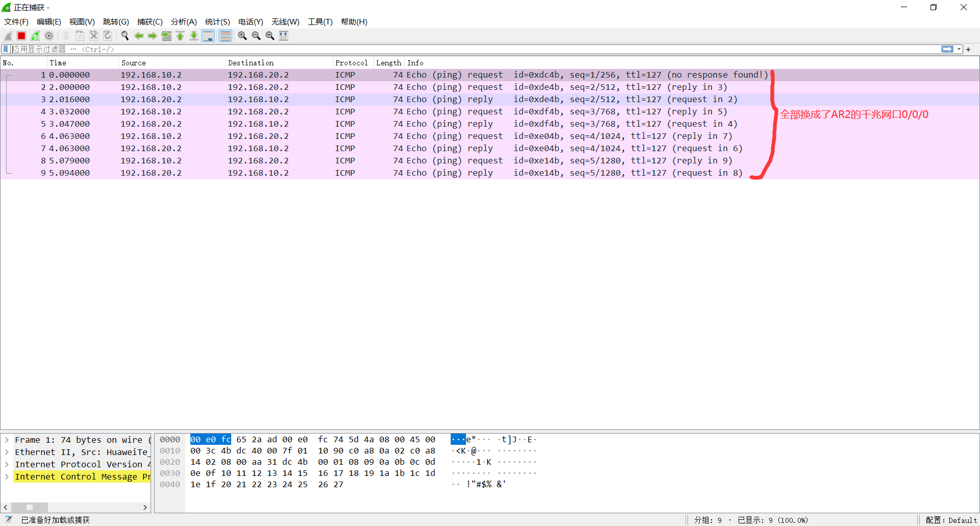
Task: Expand the Frame 1 details tree
Action: (x=7, y=440)
